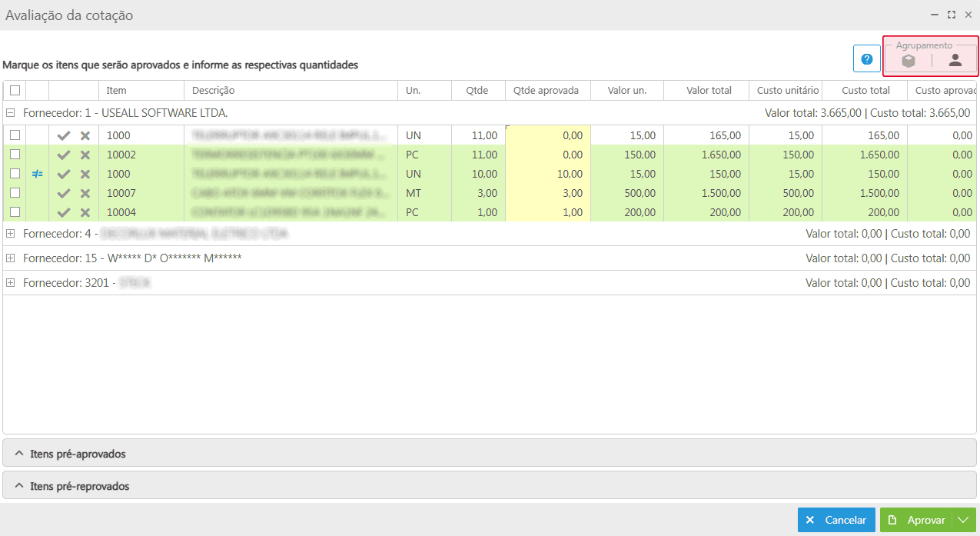The height and width of the screenshot is (536, 980).
Task: Click the green Aprovar button
Action: pos(916,521)
